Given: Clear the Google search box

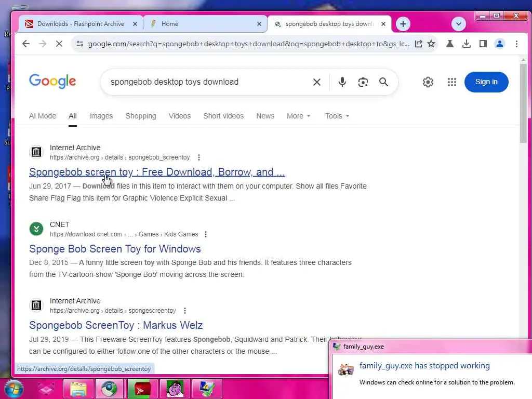Looking at the screenshot, I should coord(316,82).
